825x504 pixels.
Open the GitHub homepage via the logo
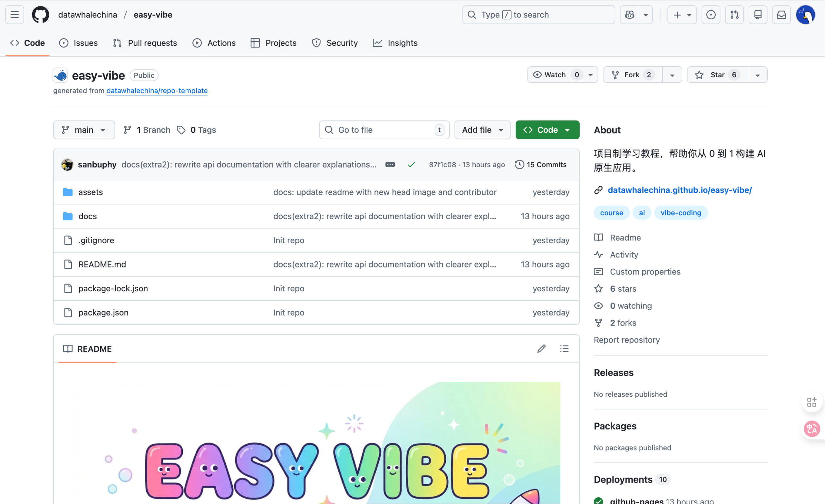[x=40, y=15]
